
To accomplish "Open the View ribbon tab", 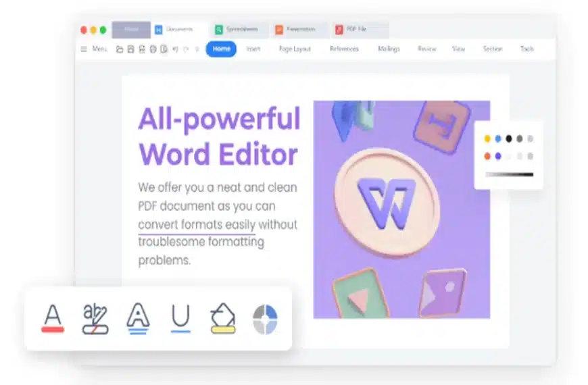I will (x=458, y=49).
